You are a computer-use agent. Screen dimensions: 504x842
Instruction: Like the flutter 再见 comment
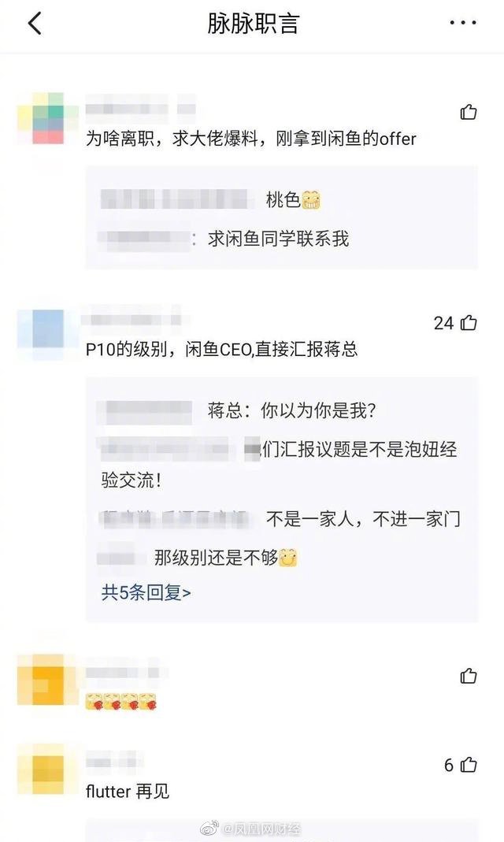(x=469, y=764)
